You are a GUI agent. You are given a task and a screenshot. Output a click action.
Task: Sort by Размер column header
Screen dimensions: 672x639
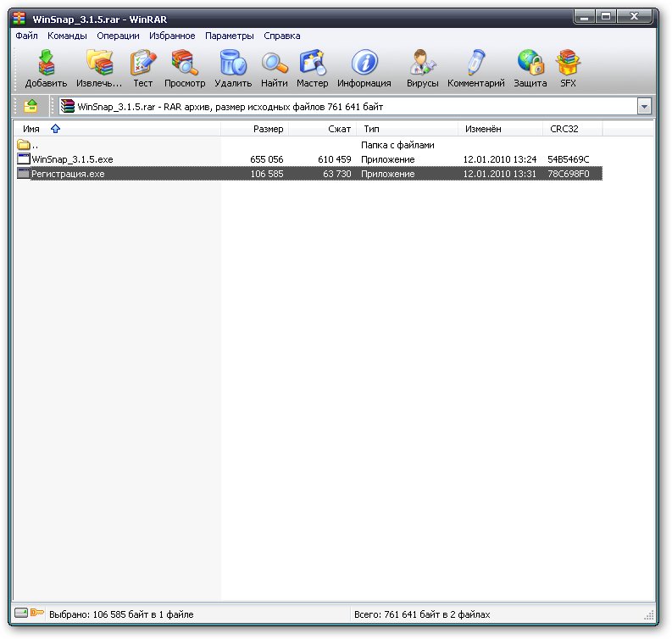[x=254, y=129]
